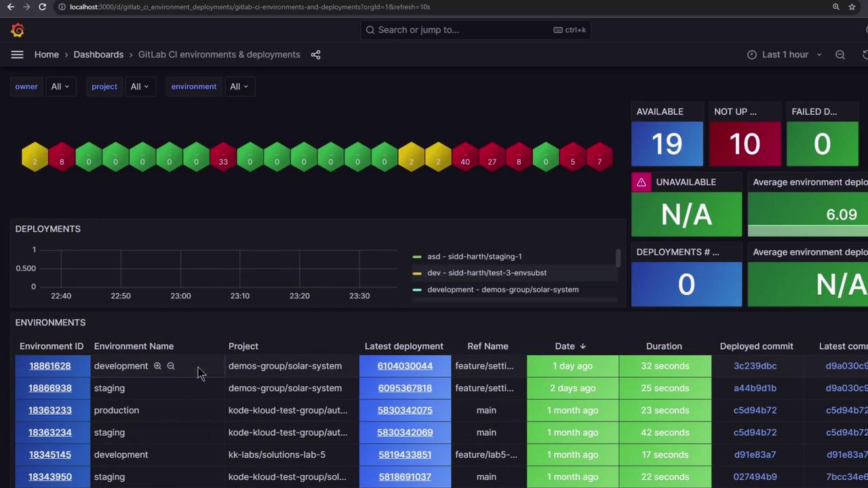Click the average deploy value 6.09
The height and width of the screenshot is (488, 868).
tap(842, 215)
